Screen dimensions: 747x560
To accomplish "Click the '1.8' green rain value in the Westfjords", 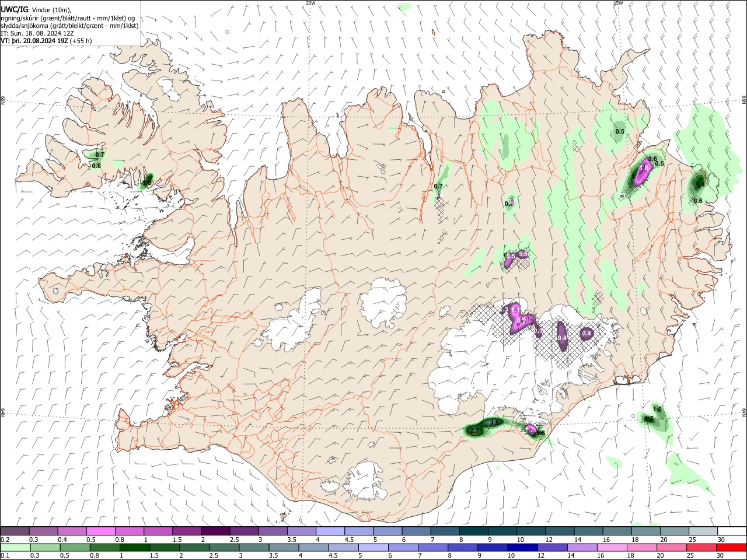I will tap(147, 183).
